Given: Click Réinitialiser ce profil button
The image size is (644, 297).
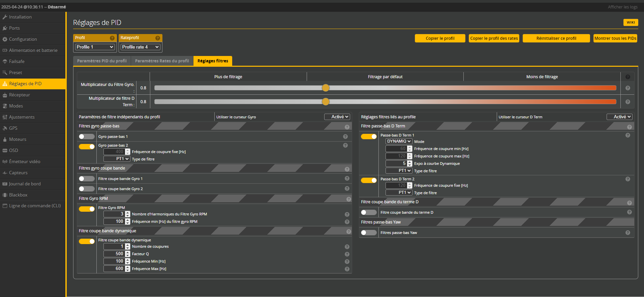Looking at the screenshot, I should 556,38.
